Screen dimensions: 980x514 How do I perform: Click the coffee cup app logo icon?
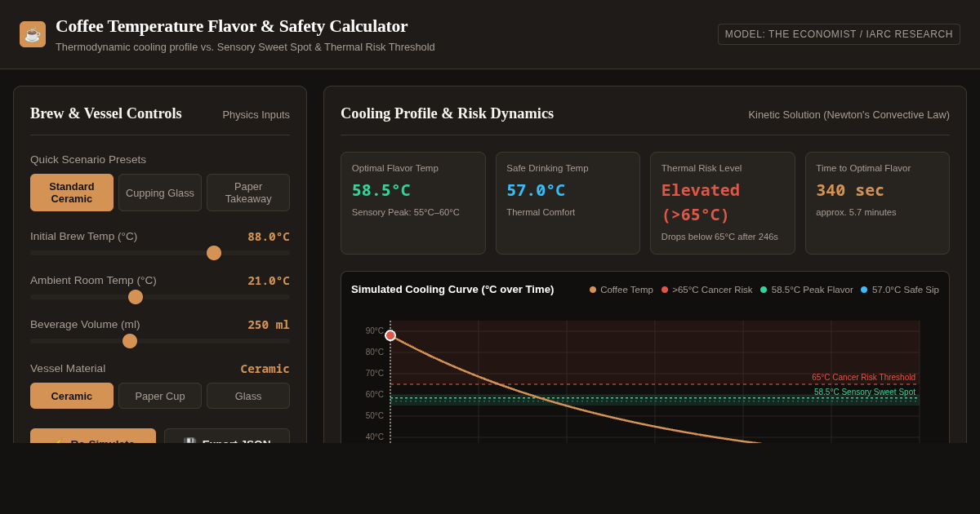click(x=33, y=34)
